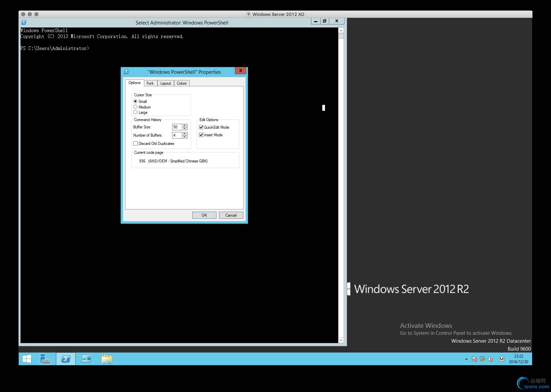Open Server Manager from the taskbar

tap(45, 359)
